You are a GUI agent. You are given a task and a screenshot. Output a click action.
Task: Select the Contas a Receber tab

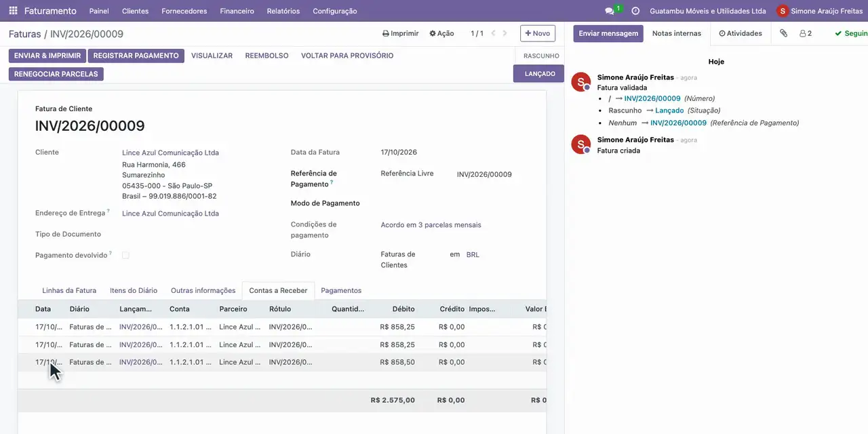point(278,290)
